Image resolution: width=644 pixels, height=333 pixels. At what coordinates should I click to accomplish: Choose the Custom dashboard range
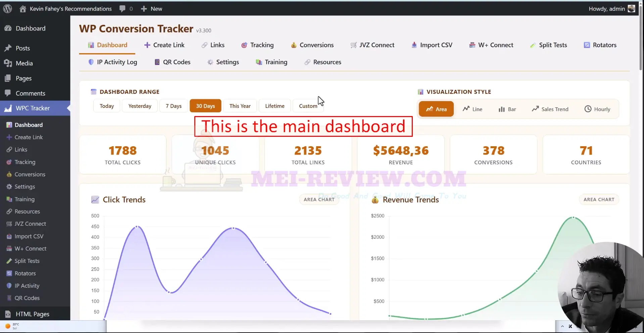coord(308,106)
